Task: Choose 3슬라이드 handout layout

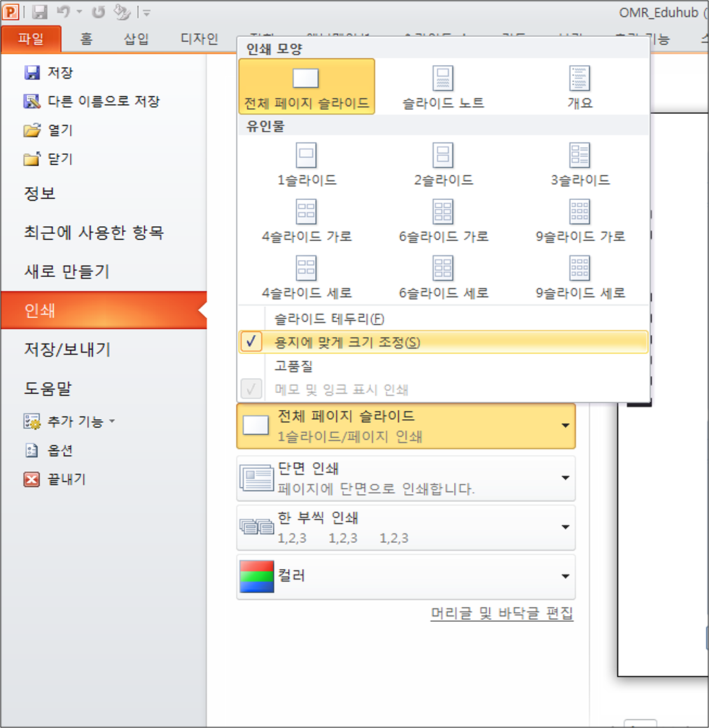Action: [580, 164]
